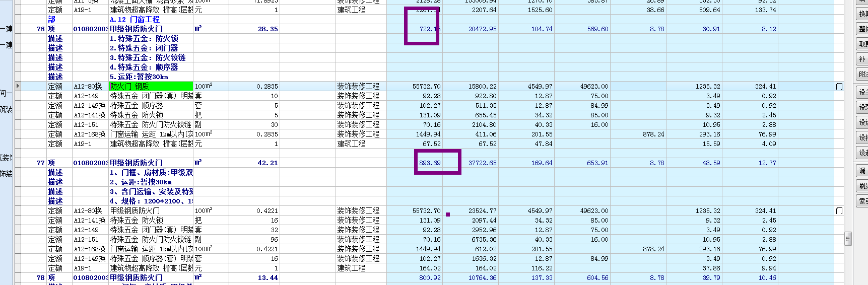Click the total price cell 15800.22
Image resolution: width=868 pixels, height=285 pixels.
(x=482, y=86)
